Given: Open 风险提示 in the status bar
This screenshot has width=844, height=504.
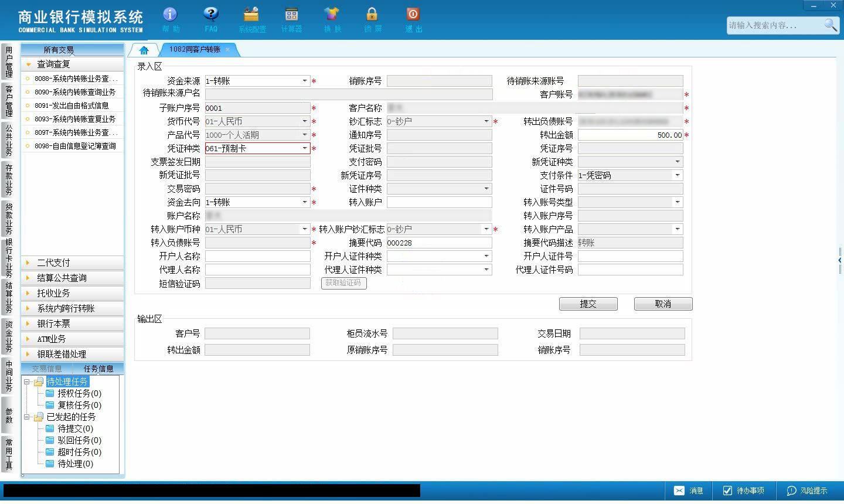Looking at the screenshot, I should click(x=807, y=491).
